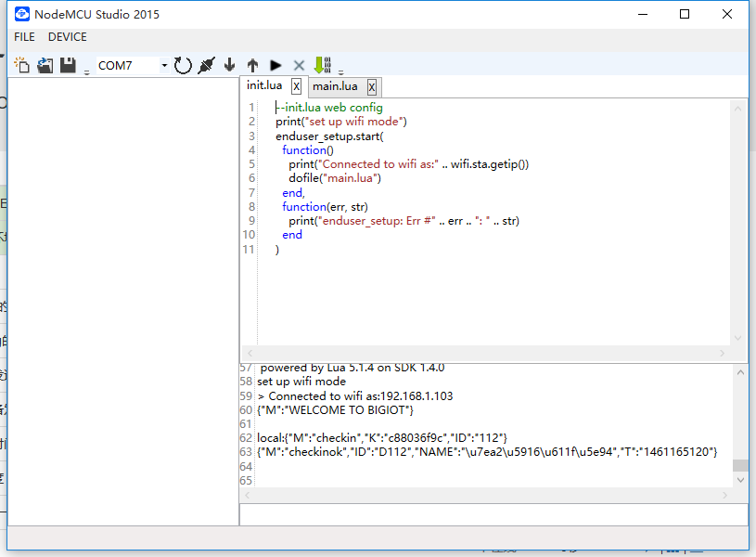Screen dimensions: 756x557
Task: Click the gray X cancel toolbar icon
Action: click(x=299, y=65)
